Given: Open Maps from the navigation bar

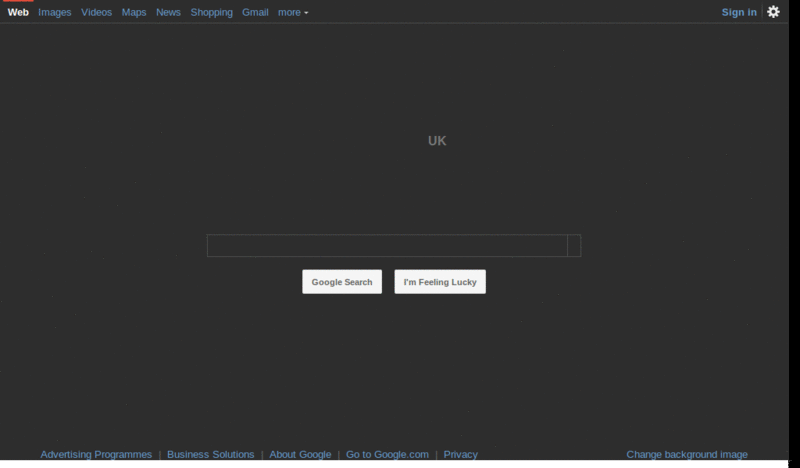Looking at the screenshot, I should 134,12.
